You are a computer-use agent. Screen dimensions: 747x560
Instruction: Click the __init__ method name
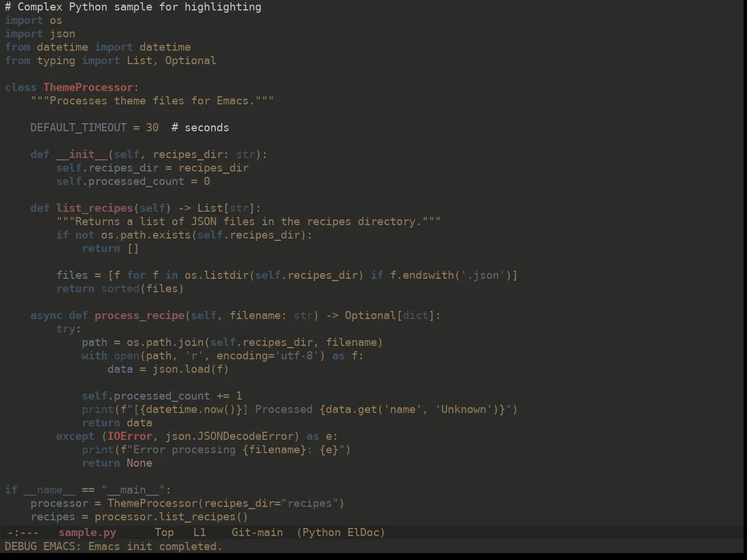tap(82, 155)
